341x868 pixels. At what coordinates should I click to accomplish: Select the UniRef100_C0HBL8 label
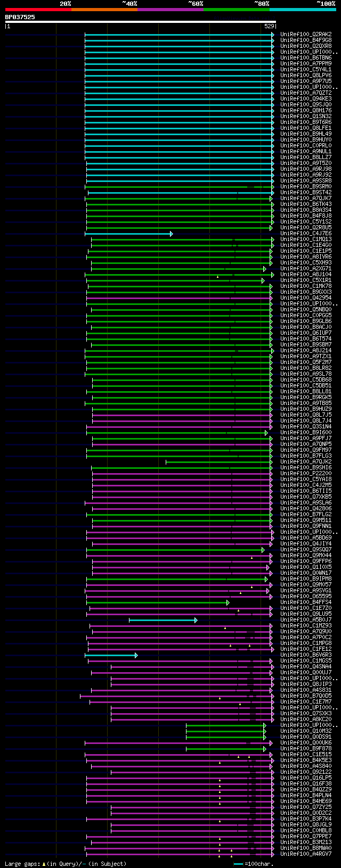point(306,831)
